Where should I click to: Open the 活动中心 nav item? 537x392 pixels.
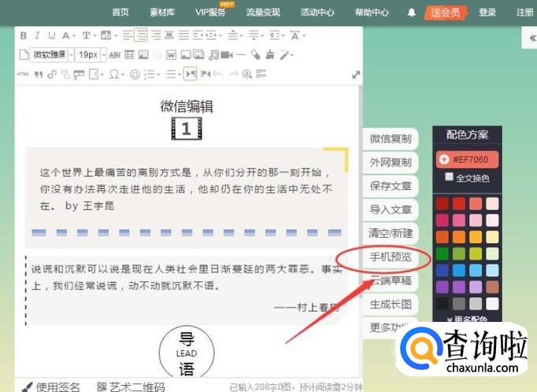[x=317, y=13]
